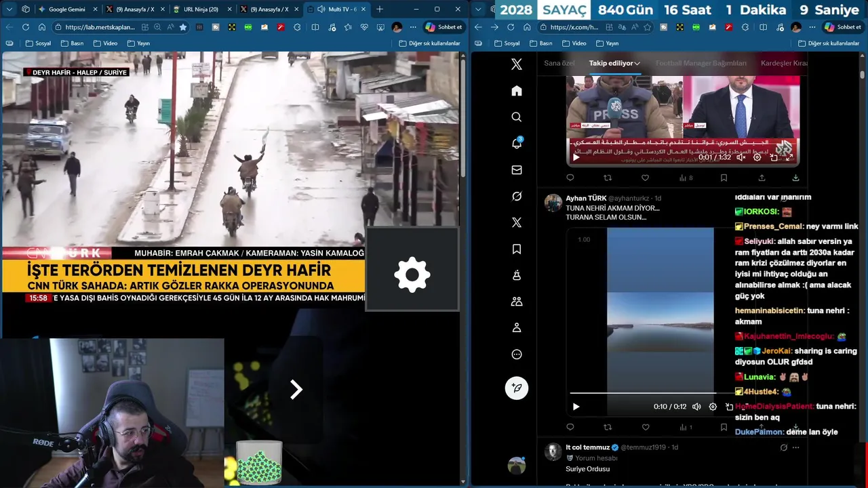This screenshot has width=868, height=488.
Task: Open the account avatar at X sidebar bottom
Action: point(517,466)
